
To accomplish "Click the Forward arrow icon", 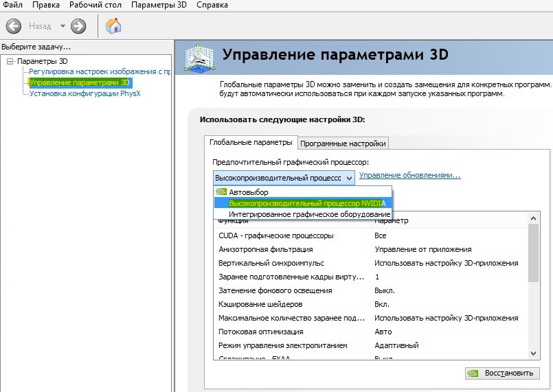I will (78, 26).
